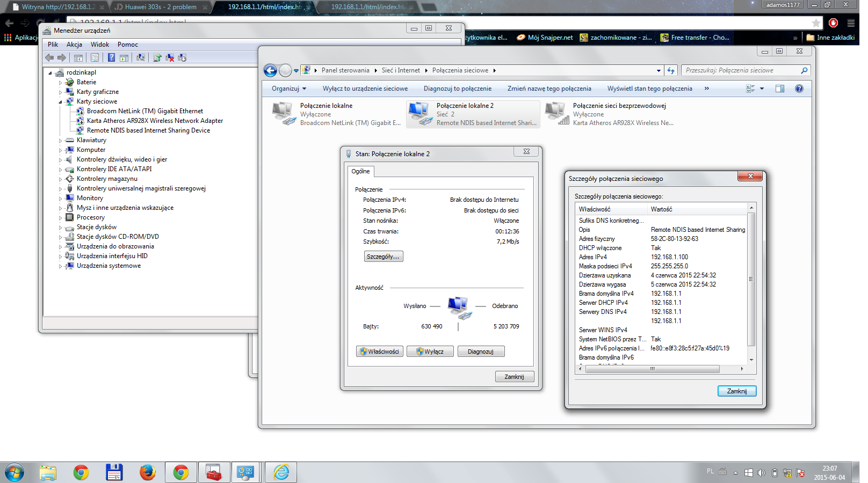
Task: Open Internet Explorer from the taskbar
Action: pos(281,472)
